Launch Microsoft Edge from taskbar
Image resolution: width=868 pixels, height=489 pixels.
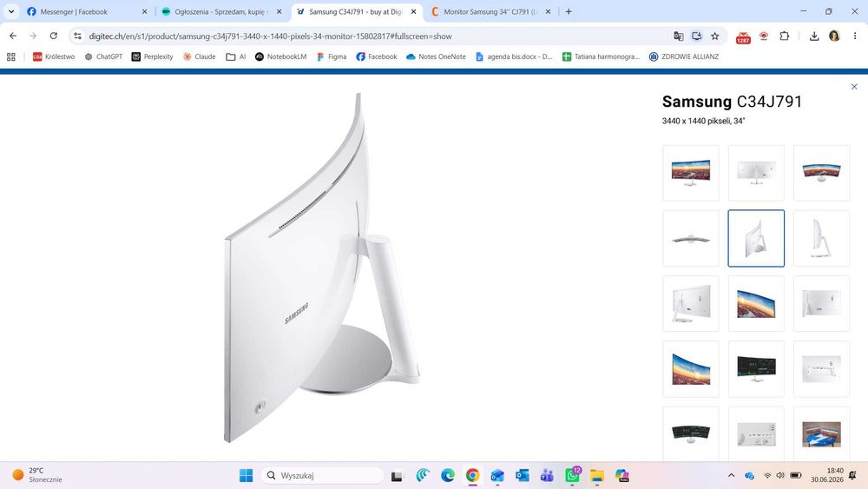pyautogui.click(x=447, y=475)
